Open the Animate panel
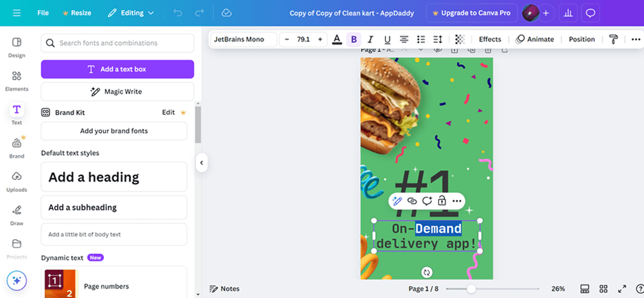Screen dimensions: 644x298 tap(535, 39)
